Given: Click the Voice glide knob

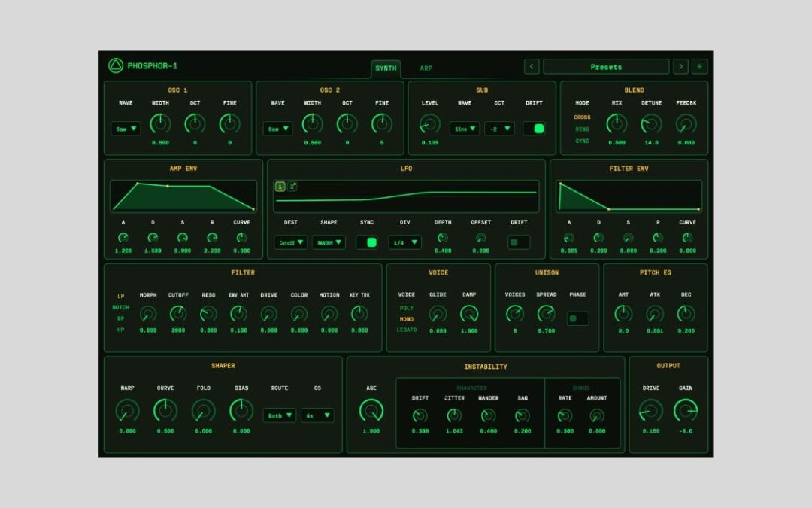Looking at the screenshot, I should pos(438,314).
